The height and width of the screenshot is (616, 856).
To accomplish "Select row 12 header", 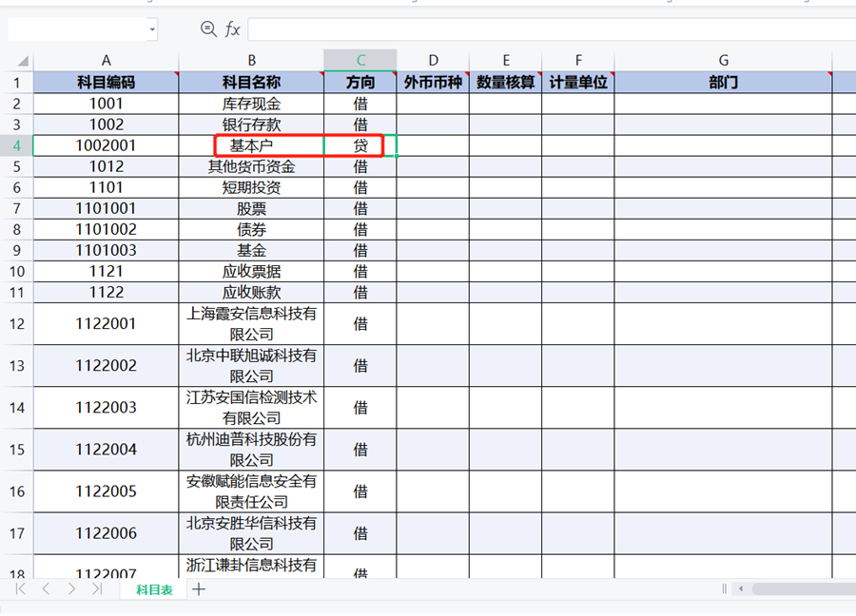I will pyautogui.click(x=17, y=323).
